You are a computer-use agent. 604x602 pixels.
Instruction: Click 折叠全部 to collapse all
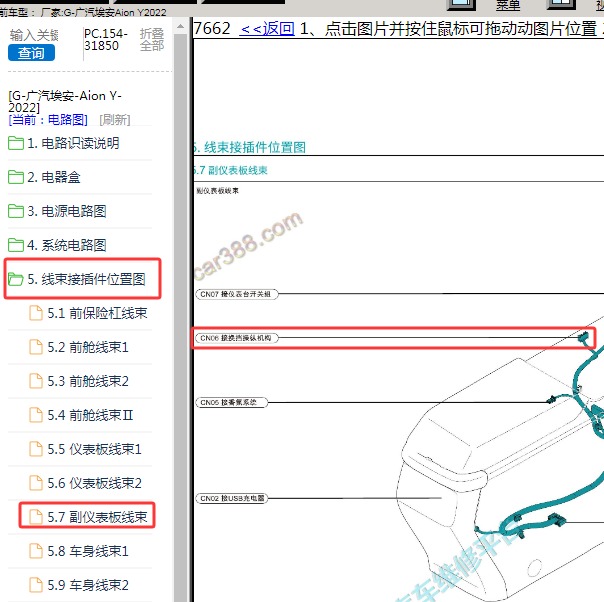pyautogui.click(x=152, y=40)
